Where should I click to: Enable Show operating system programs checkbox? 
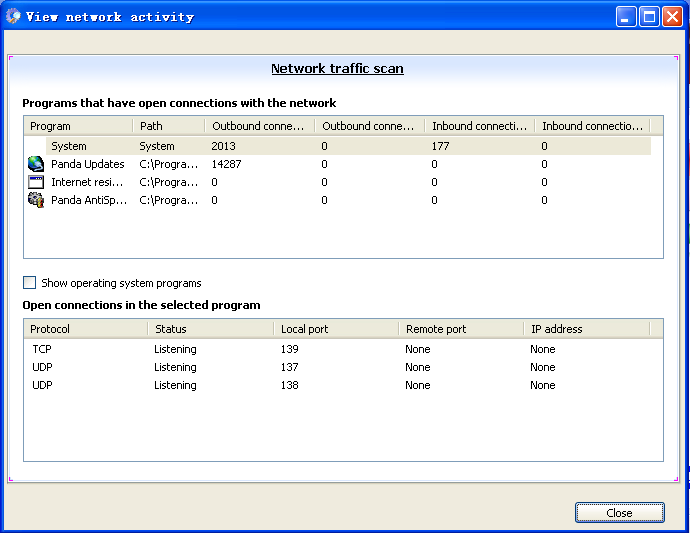click(29, 283)
